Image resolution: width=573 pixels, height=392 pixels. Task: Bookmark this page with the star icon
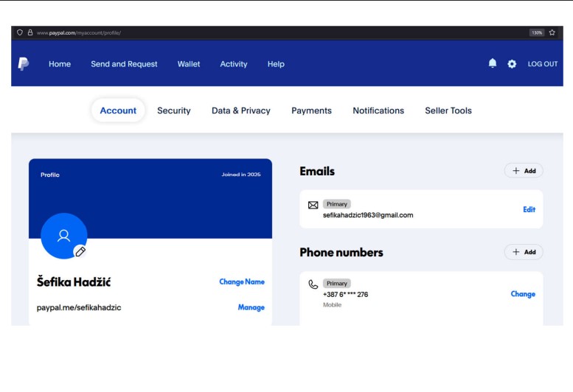(x=552, y=32)
